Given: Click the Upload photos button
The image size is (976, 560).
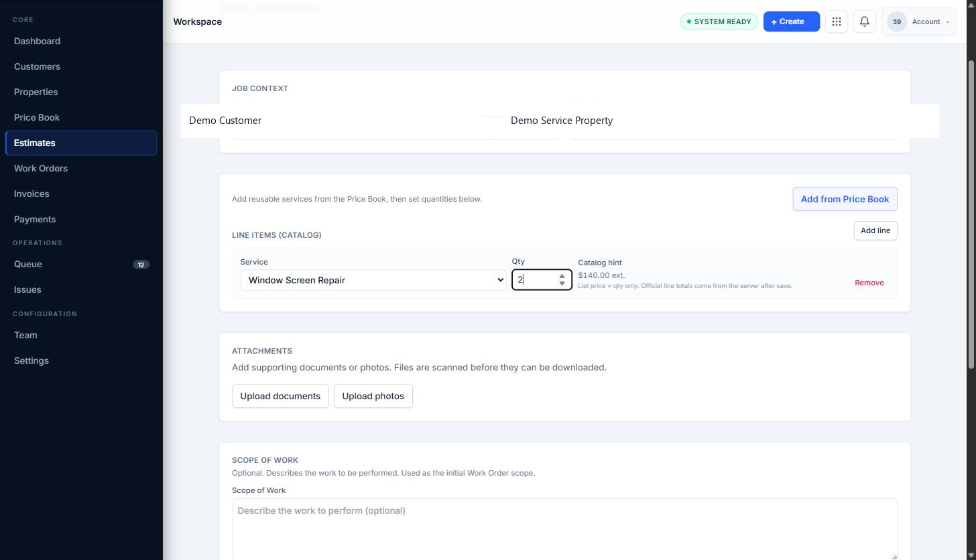Looking at the screenshot, I should coord(373,396).
